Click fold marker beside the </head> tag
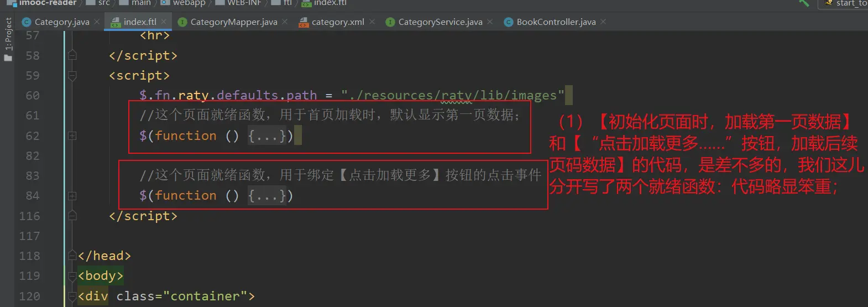Viewport: 868px width, 307px height. tap(72, 256)
